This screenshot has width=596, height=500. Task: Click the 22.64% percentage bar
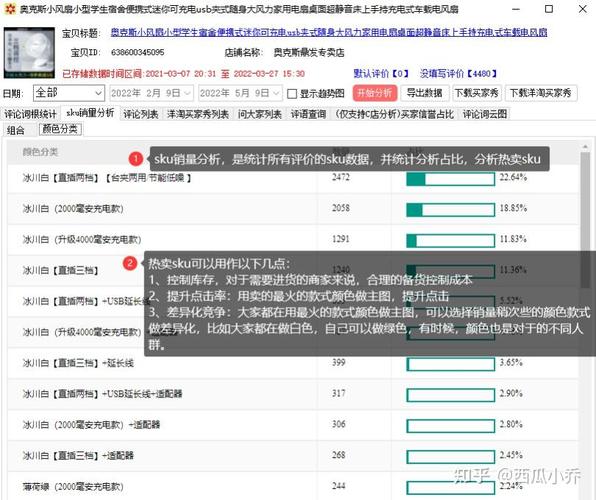(450, 179)
